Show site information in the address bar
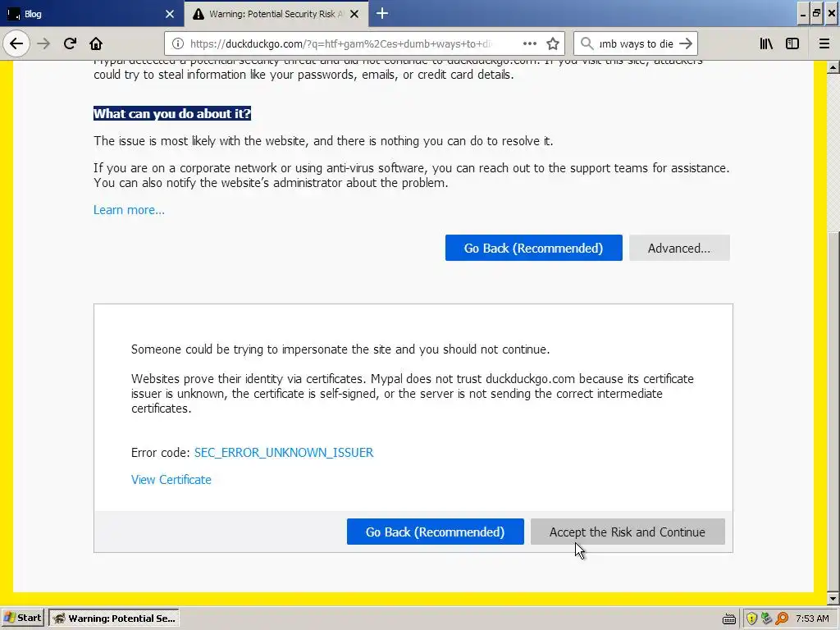Screen dimensions: 840x630 (178, 43)
